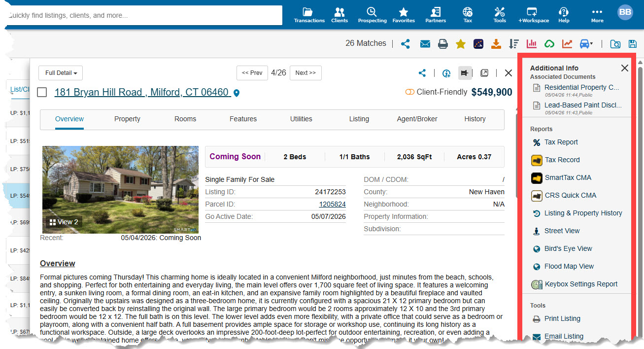Open the Clients section
The image size is (644, 349).
point(339,15)
